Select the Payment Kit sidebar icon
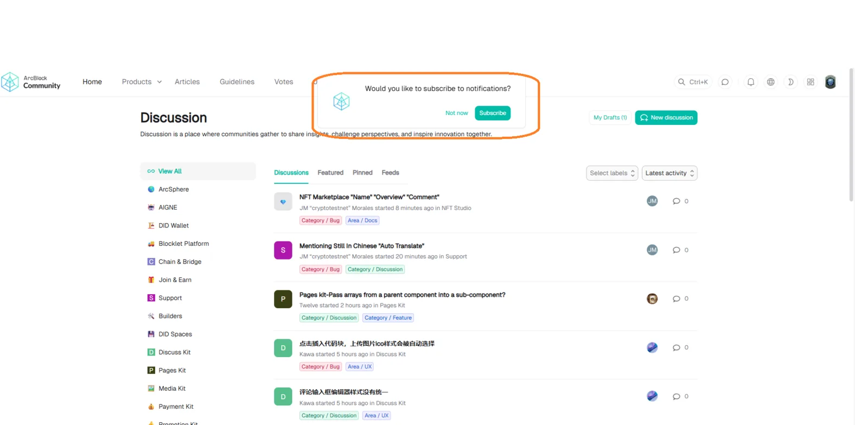Viewport: 868px width, 425px height. pos(151,407)
